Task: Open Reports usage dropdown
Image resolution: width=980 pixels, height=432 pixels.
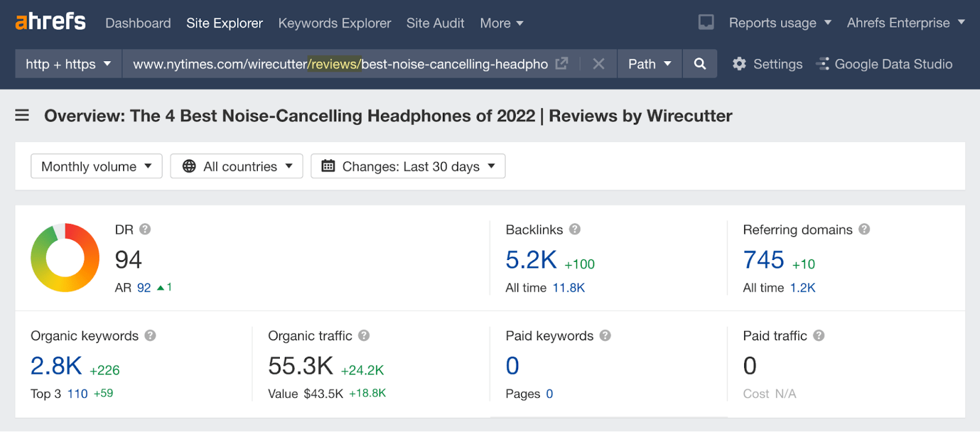Action: tap(780, 23)
